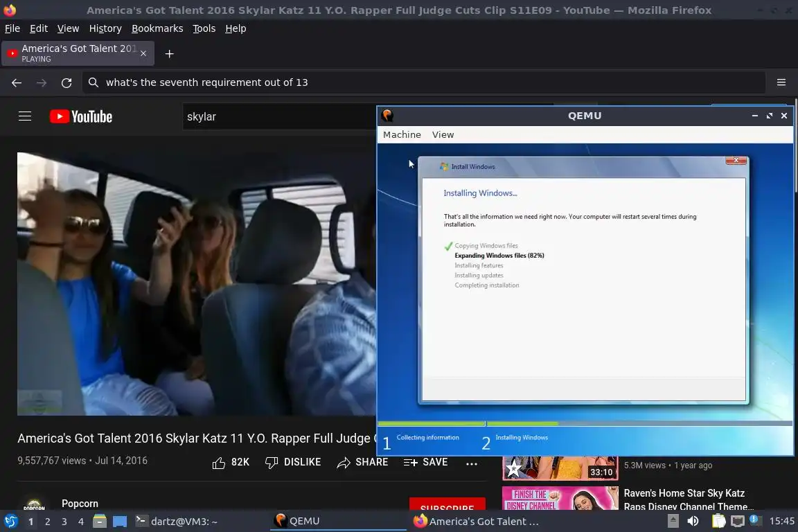This screenshot has width=798, height=532.
Task: Maximize the QEMU window
Action: pos(770,116)
